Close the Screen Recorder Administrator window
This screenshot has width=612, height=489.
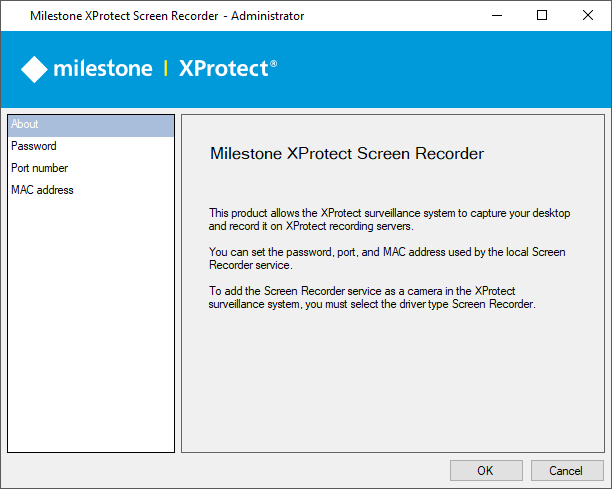pos(590,15)
